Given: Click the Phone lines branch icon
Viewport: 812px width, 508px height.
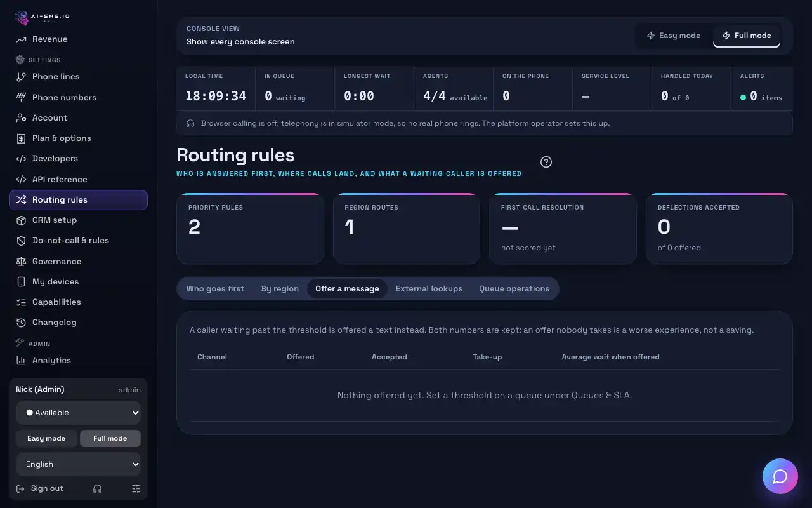Looking at the screenshot, I should point(22,77).
